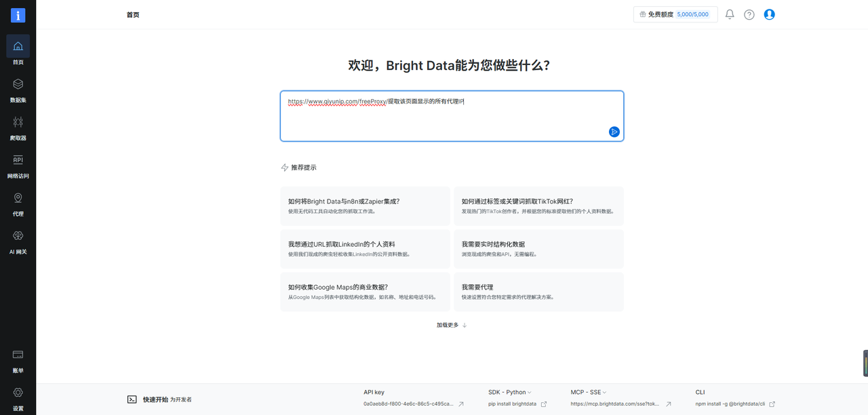This screenshot has height=415, width=868.
Task: Click the 首页 breadcrumb title
Action: click(133, 14)
